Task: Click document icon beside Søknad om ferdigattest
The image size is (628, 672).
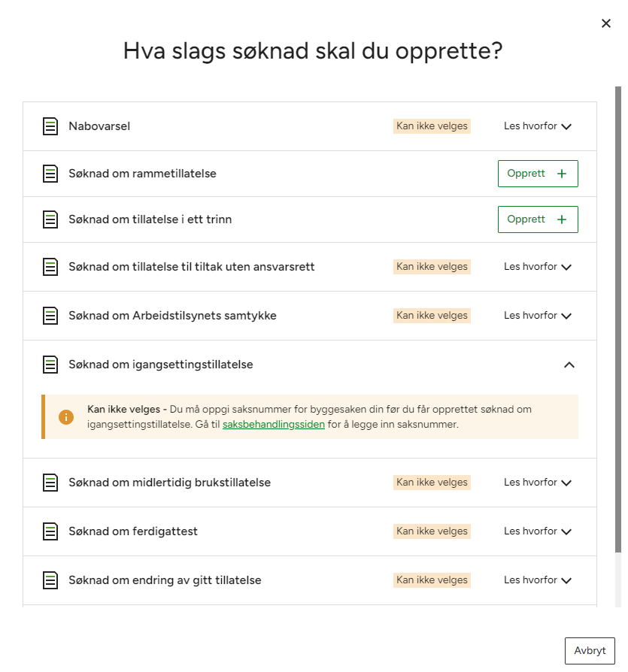Action: 50,531
